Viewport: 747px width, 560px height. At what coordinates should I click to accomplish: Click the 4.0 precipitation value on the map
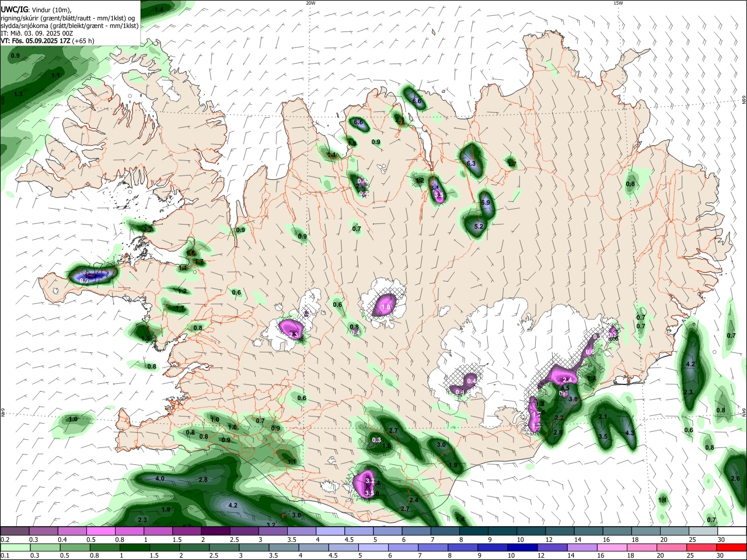pyautogui.click(x=160, y=478)
